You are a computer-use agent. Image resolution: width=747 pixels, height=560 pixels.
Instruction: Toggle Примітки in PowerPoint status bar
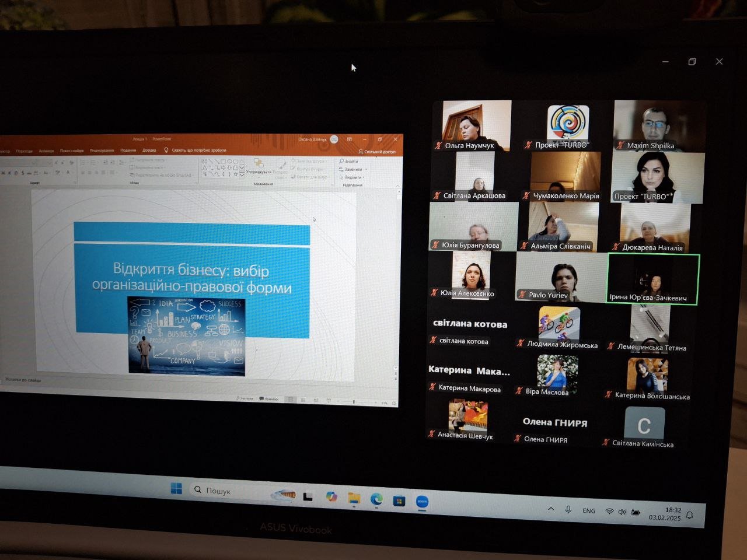click(x=270, y=399)
